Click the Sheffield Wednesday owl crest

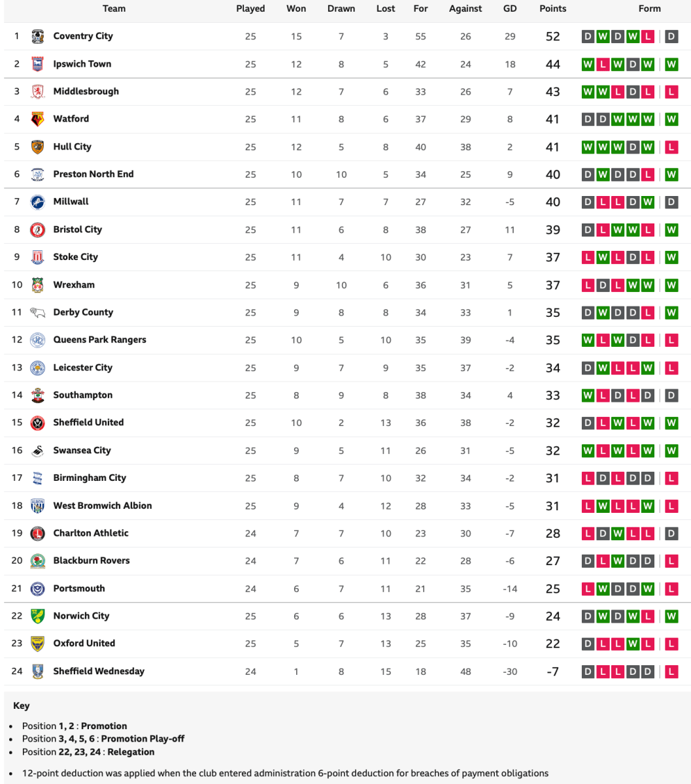pos(37,672)
